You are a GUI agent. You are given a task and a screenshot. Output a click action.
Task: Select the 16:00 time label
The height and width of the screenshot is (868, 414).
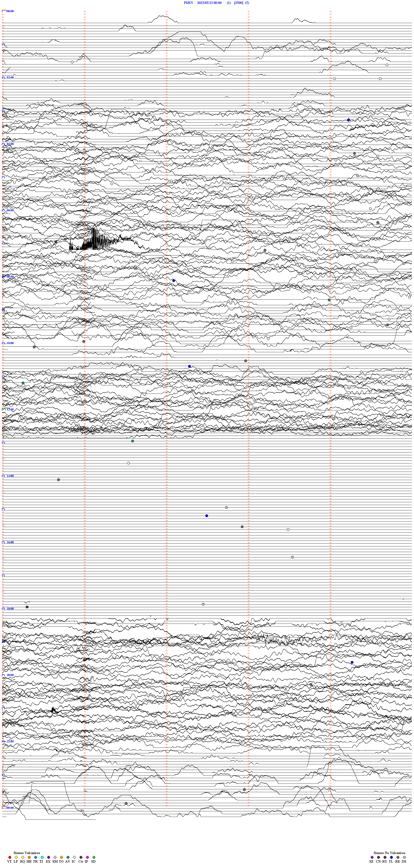click(x=10, y=542)
